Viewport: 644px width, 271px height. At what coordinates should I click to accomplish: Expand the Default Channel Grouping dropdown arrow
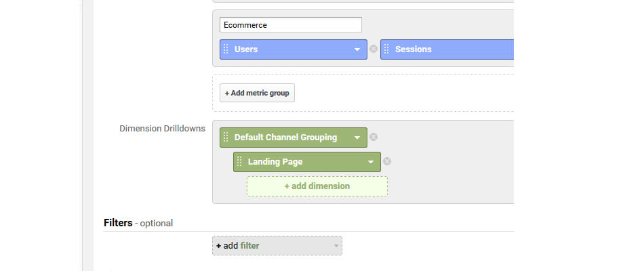pyautogui.click(x=357, y=138)
